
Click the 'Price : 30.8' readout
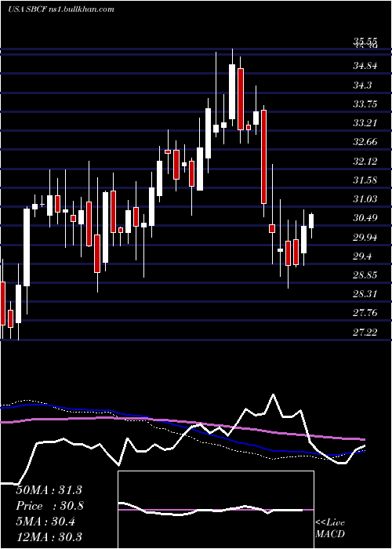tap(50, 506)
